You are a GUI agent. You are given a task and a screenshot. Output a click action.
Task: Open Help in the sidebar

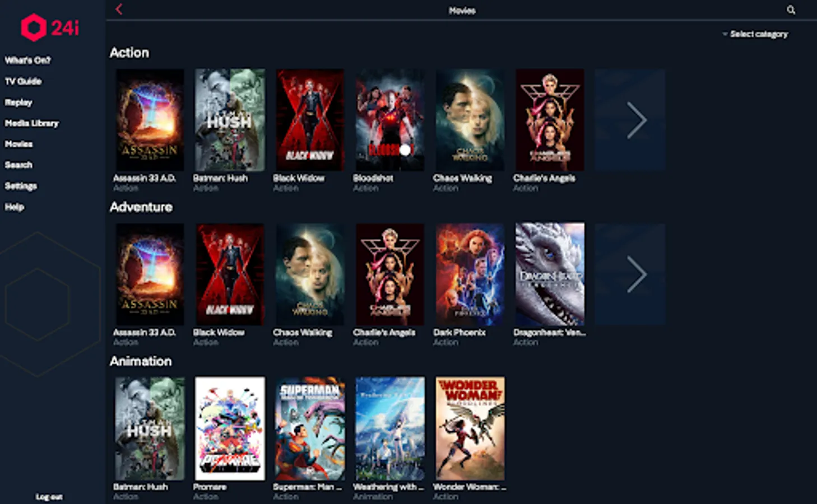point(15,207)
